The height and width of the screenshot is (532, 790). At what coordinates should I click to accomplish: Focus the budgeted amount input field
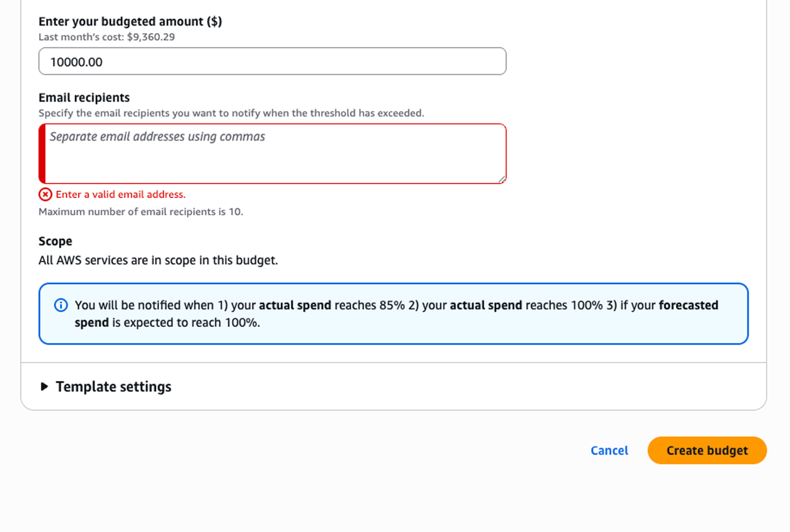tap(272, 62)
